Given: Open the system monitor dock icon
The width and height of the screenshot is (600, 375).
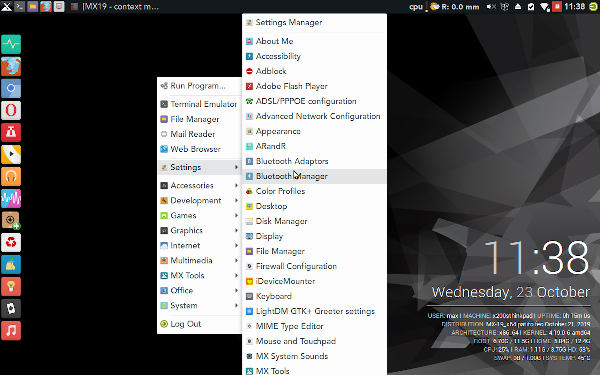Looking at the screenshot, I should (x=11, y=44).
